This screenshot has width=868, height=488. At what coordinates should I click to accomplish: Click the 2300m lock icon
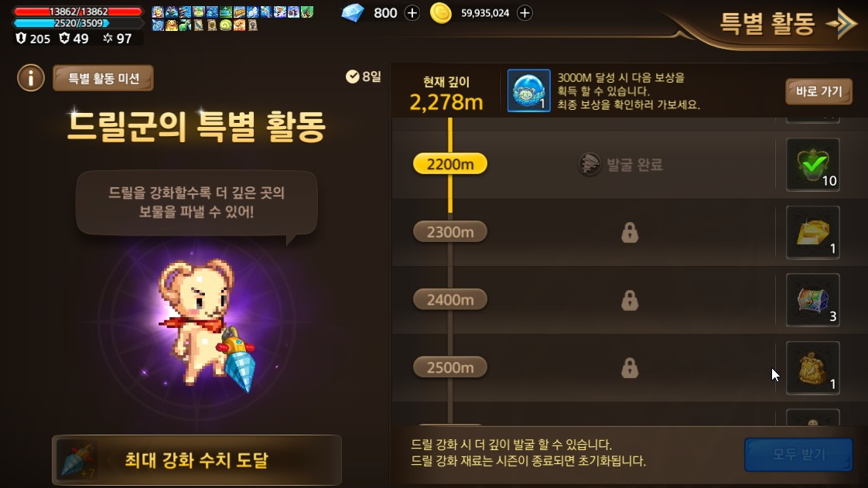630,232
